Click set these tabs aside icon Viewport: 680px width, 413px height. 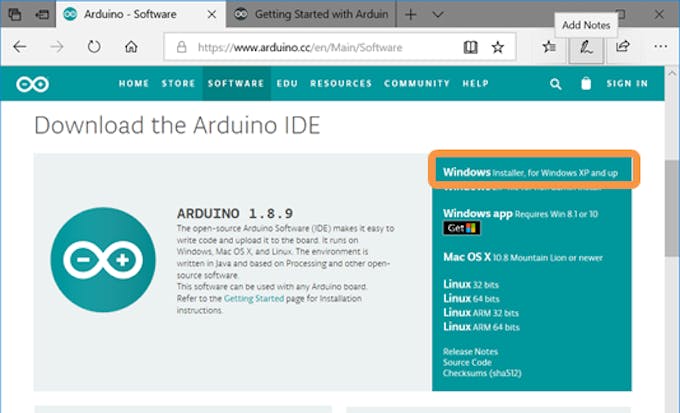click(x=42, y=15)
